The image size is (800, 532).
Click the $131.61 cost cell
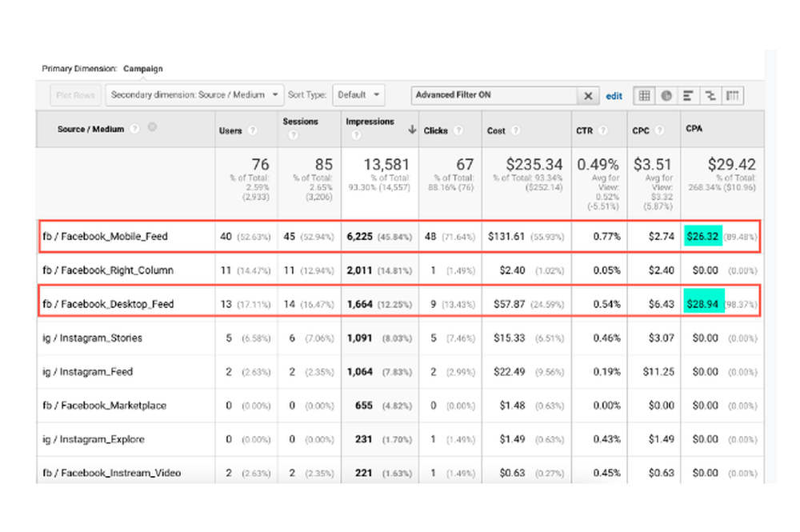click(x=506, y=236)
